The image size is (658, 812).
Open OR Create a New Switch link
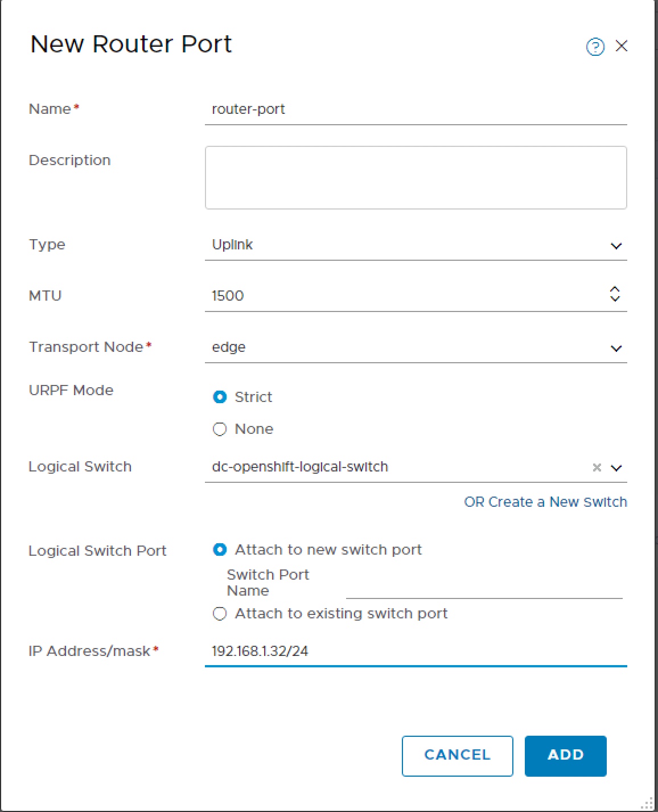tap(546, 502)
